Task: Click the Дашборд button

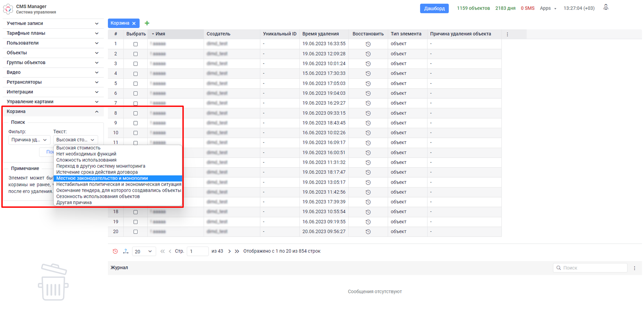Action: [x=434, y=8]
